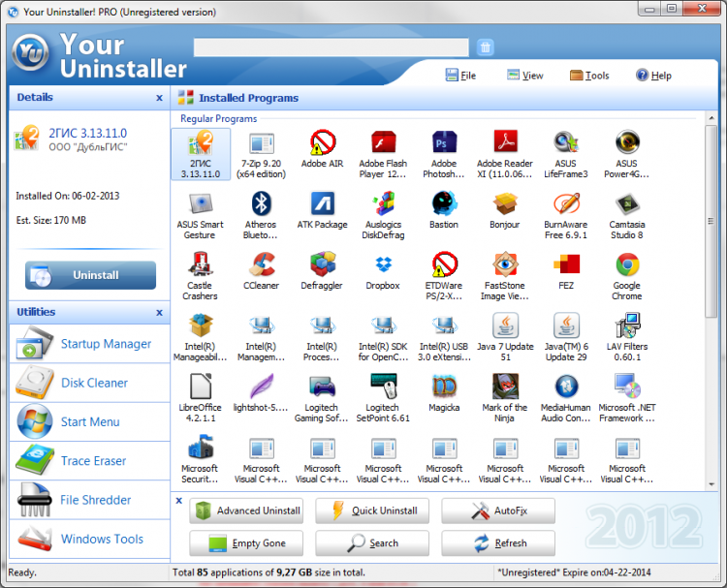Select Auslogics DiskDefrag icon
Screen dimensions: 727x588
coord(383,203)
